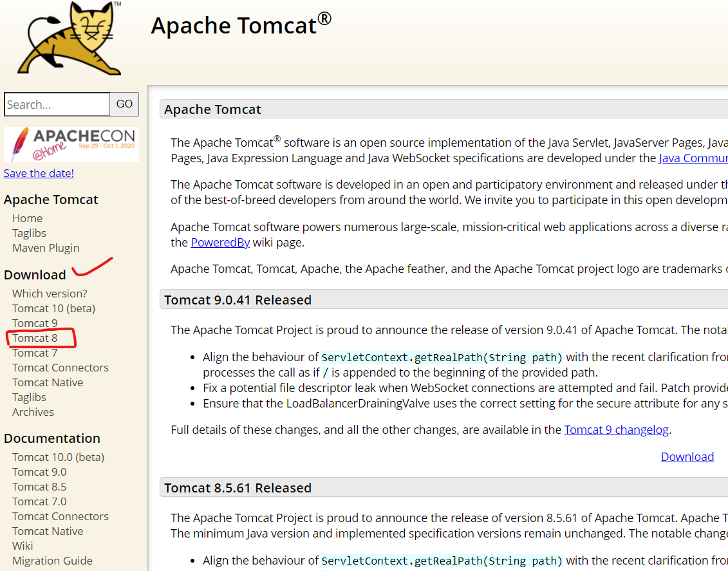Visit the Archives download link
Viewport: 728px width, 571px height.
tap(33, 412)
